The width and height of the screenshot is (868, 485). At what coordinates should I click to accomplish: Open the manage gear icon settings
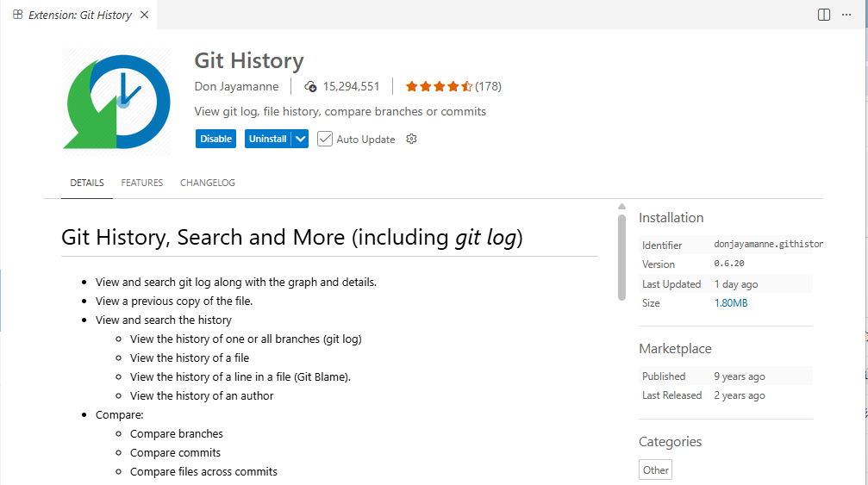[411, 139]
